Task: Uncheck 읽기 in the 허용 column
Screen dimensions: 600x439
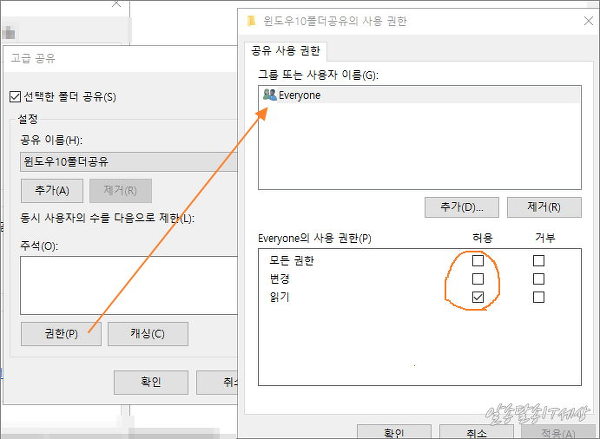Action: click(478, 297)
